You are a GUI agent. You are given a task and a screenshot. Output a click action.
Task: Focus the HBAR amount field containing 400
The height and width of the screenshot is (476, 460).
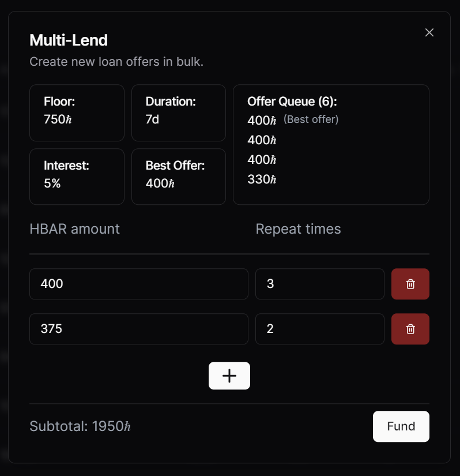(138, 284)
